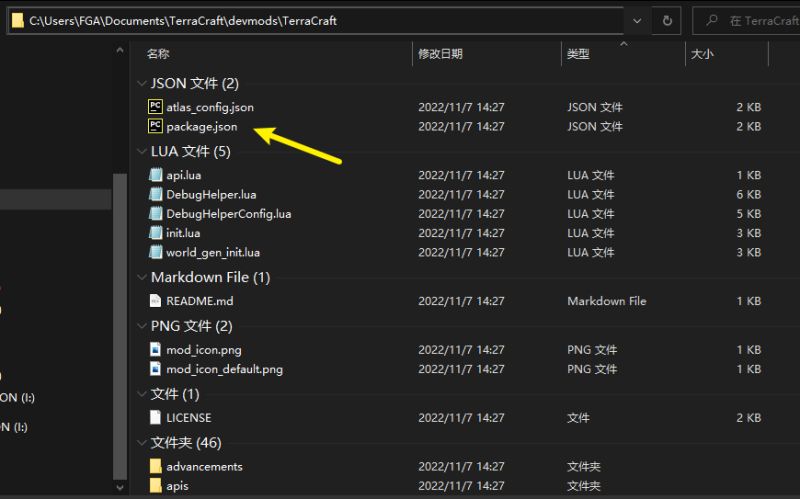
Task: Click the Markdown File (1) group label
Action: [211, 277]
